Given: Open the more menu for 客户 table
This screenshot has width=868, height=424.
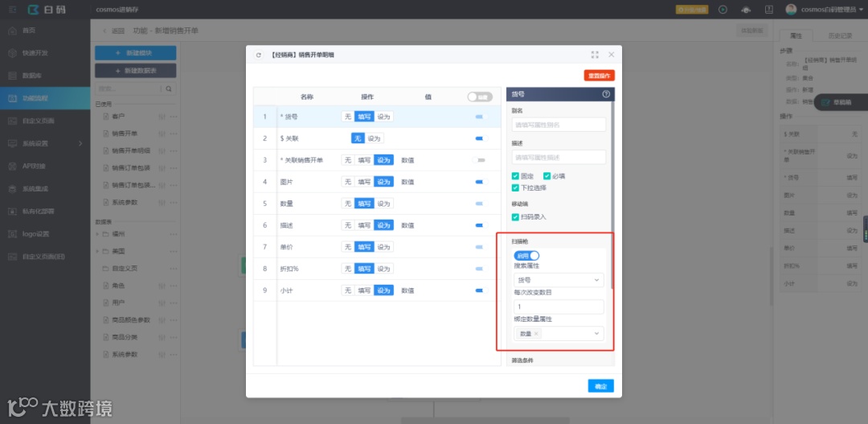Looking at the screenshot, I should pyautogui.click(x=174, y=117).
